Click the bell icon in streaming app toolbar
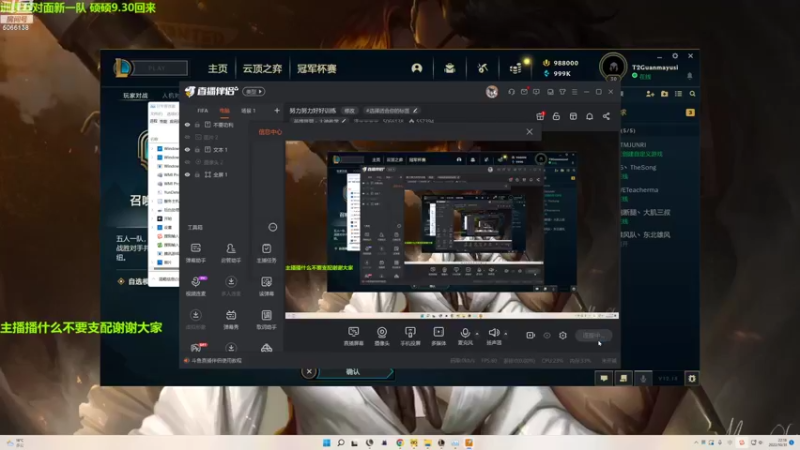Image resolution: width=800 pixels, height=450 pixels. (589, 116)
